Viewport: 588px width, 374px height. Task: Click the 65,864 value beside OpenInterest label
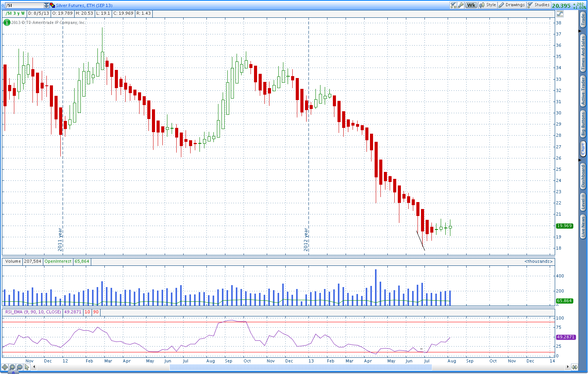[82, 261]
